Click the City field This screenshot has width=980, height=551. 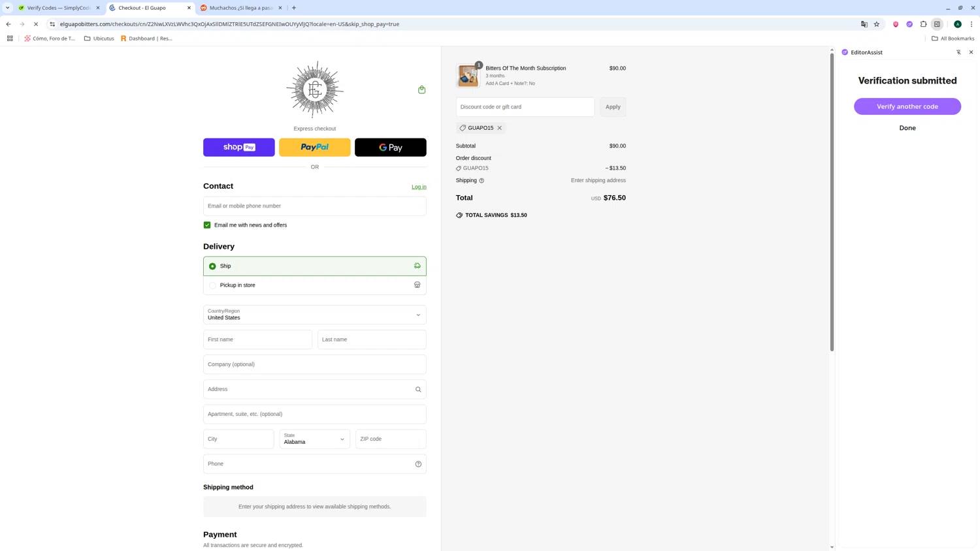point(239,439)
